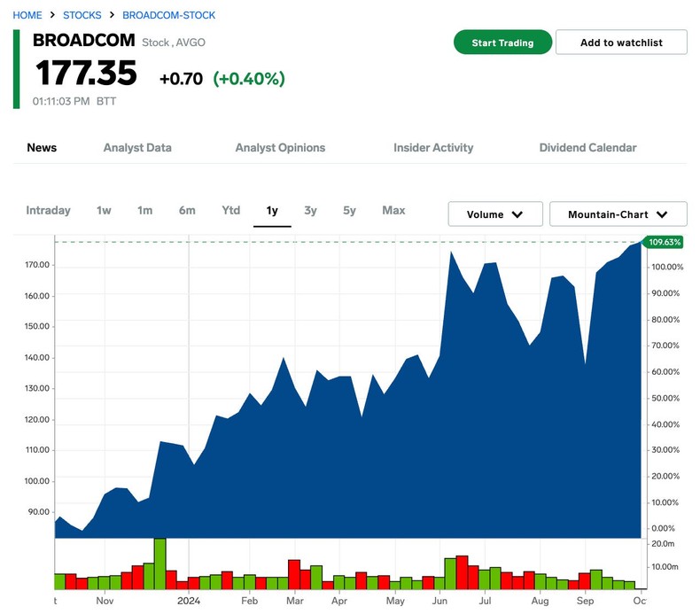
Task: Open the BROADCOM-STOCK breadcrumb link
Action: coord(168,15)
